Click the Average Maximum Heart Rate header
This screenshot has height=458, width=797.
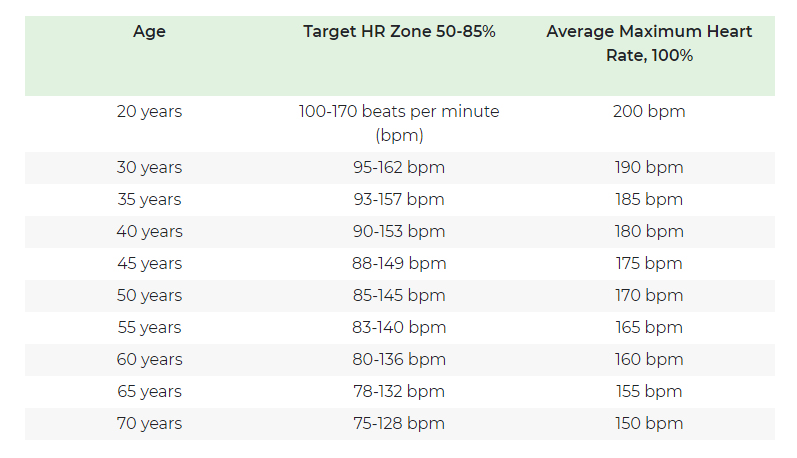click(649, 44)
